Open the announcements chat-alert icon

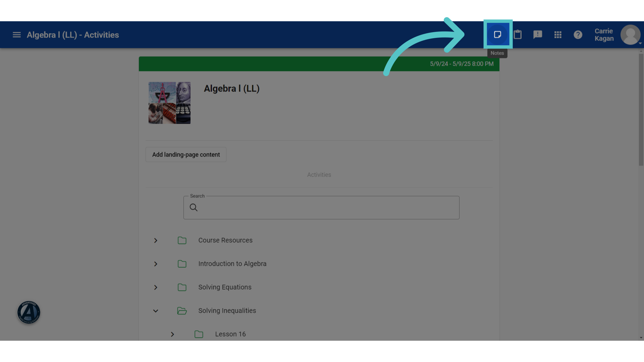pos(538,35)
